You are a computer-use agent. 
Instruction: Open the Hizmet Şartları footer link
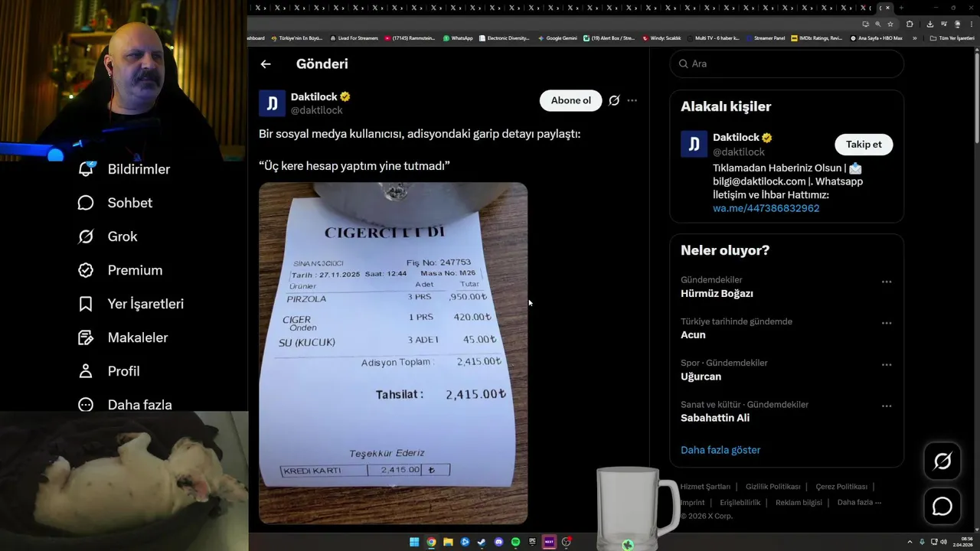[705, 487]
